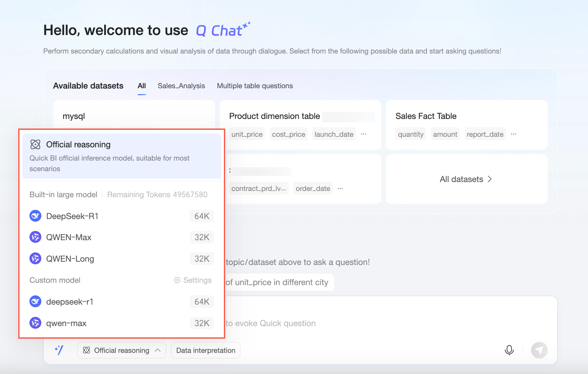
Task: Click the question input text field
Action: tap(364, 323)
